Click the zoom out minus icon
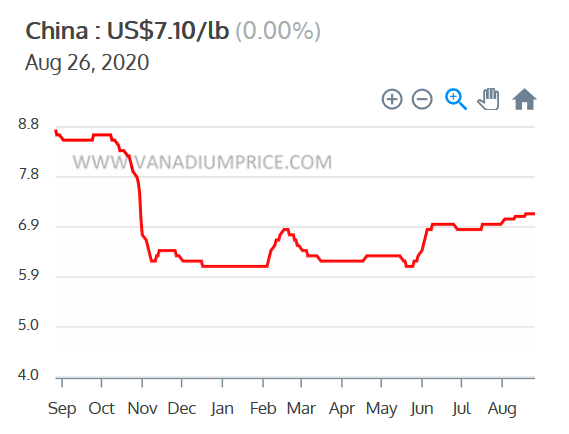 click(422, 99)
